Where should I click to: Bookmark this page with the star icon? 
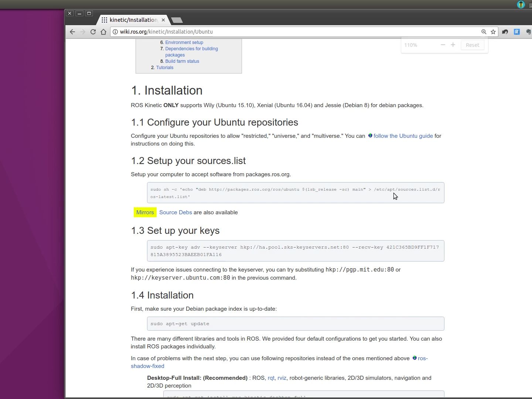[x=493, y=32]
